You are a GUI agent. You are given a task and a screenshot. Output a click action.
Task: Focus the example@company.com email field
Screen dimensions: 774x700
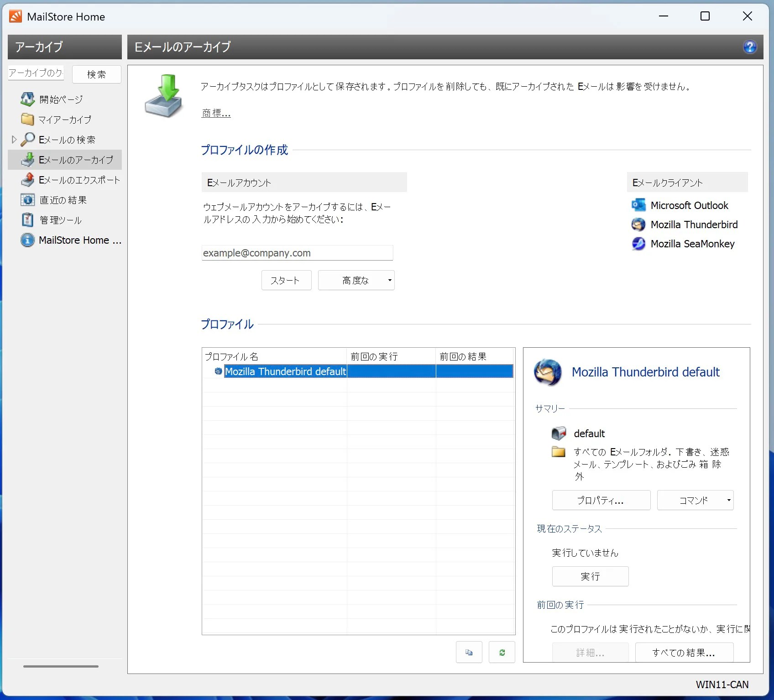(297, 253)
